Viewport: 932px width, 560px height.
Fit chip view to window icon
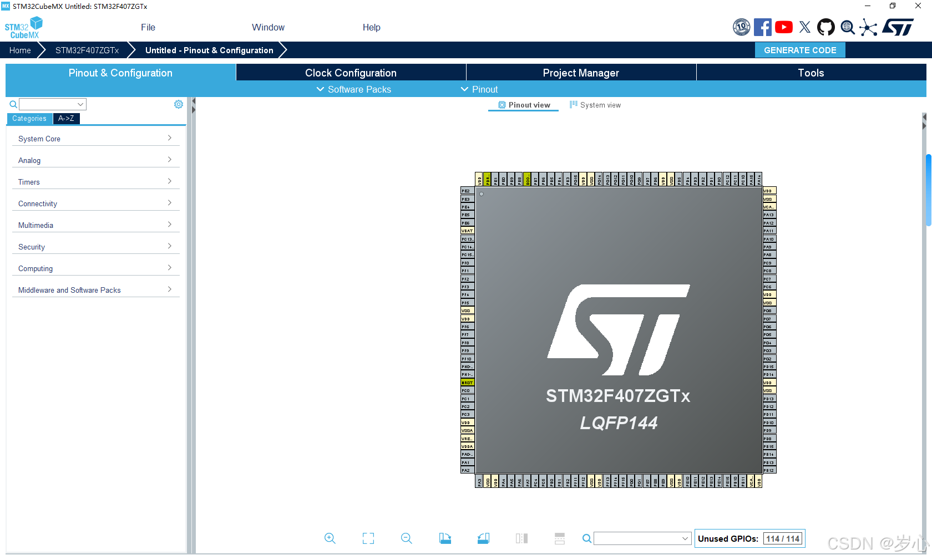(x=368, y=538)
